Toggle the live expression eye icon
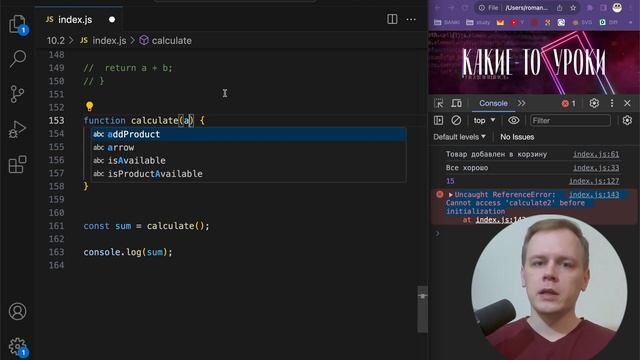The width and height of the screenshot is (640, 360). (x=513, y=120)
